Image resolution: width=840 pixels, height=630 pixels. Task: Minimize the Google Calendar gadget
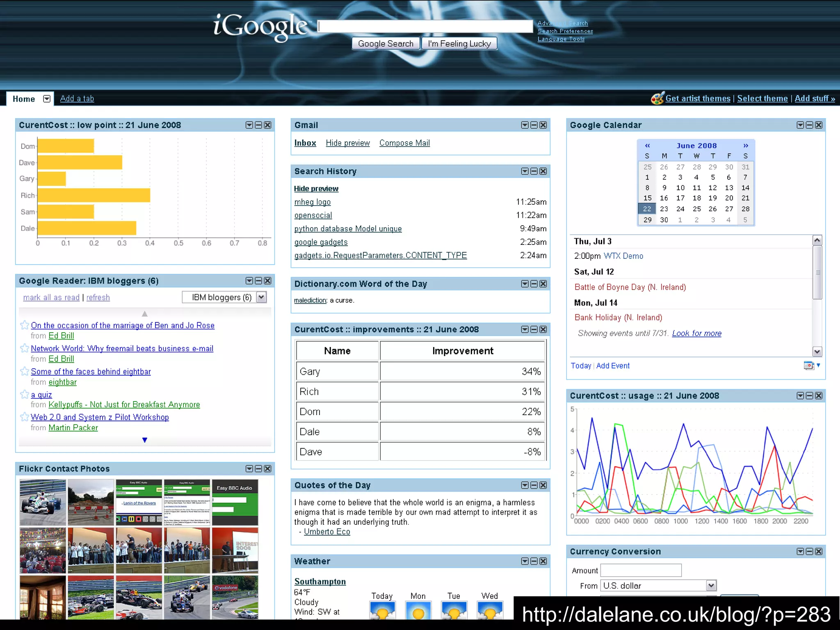[810, 125]
